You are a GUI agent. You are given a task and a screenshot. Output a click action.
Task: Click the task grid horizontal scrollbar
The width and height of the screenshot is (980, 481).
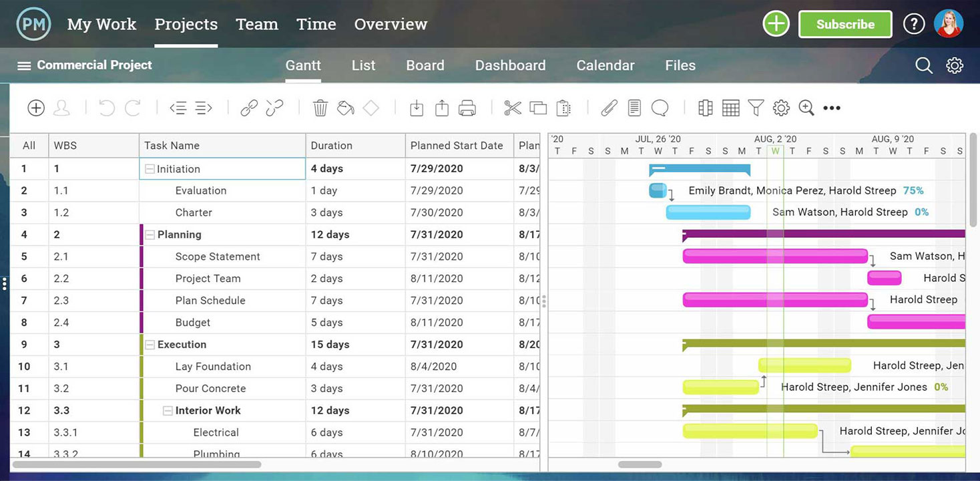pyautogui.click(x=137, y=464)
